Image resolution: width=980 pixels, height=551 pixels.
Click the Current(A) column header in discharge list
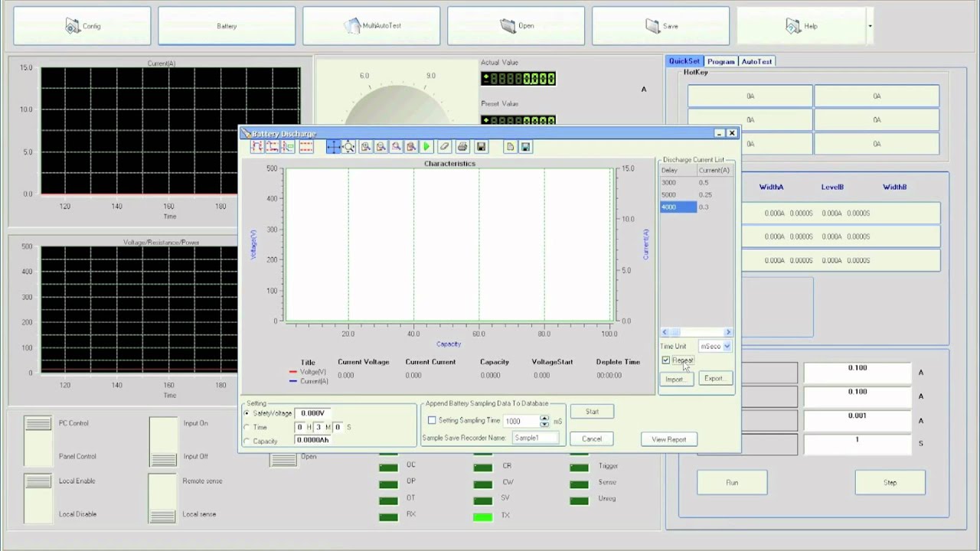pos(714,171)
